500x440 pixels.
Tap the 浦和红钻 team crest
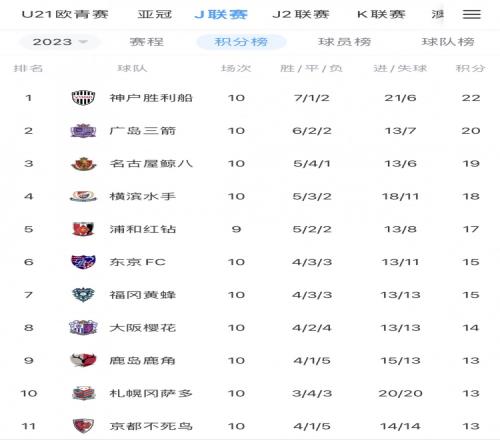[84, 229]
